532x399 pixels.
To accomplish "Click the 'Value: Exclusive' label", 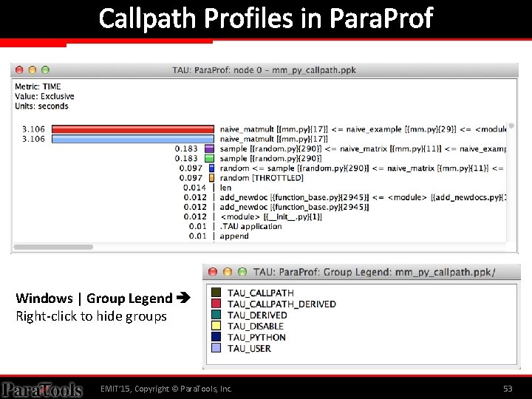I will [x=44, y=96].
